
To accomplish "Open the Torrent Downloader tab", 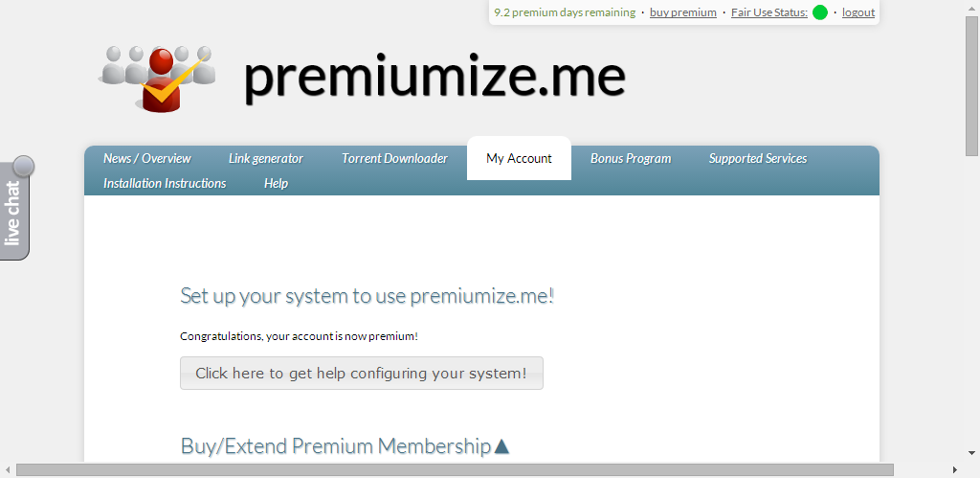I will click(394, 158).
